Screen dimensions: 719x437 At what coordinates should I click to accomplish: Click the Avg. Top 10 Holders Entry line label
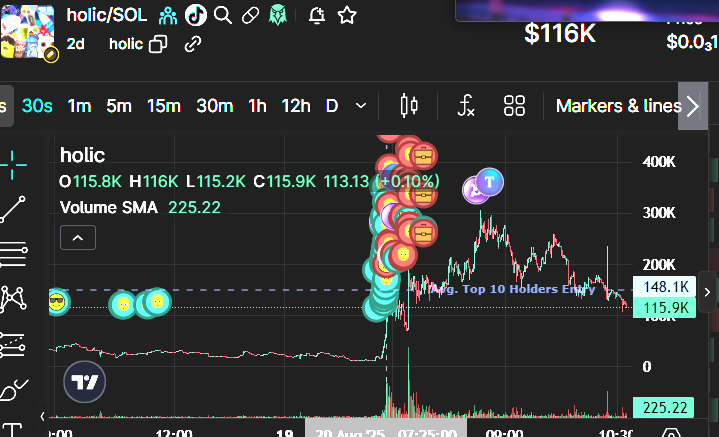[x=513, y=289]
